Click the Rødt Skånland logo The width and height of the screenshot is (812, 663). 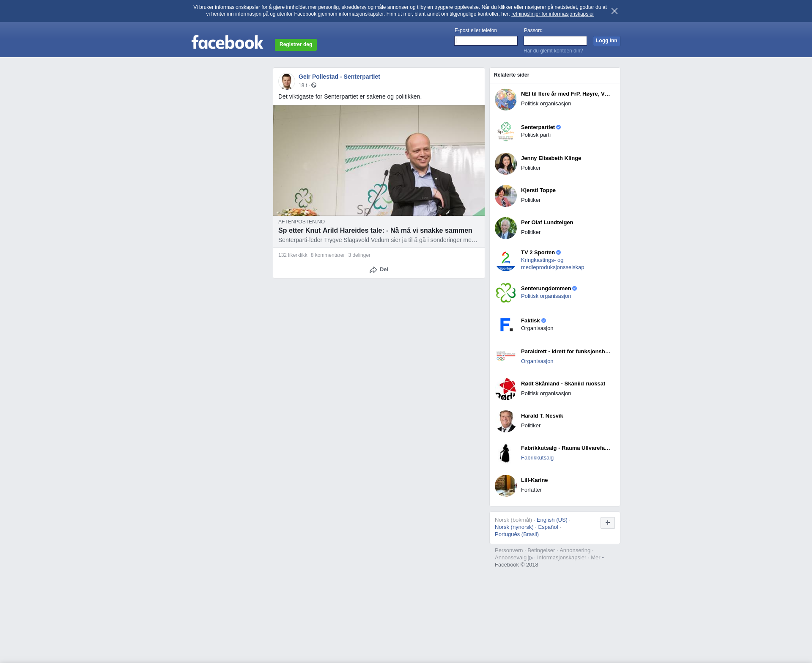pos(506,389)
